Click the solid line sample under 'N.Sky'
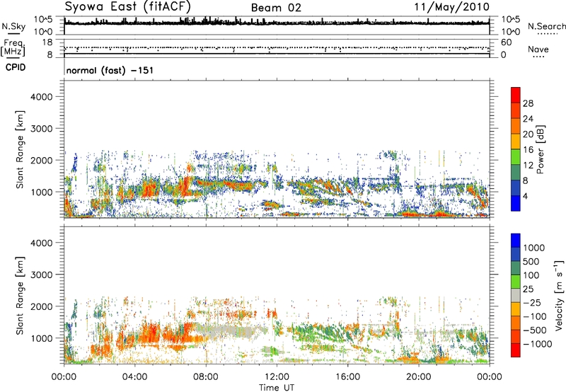The image size is (566, 392). (13, 34)
